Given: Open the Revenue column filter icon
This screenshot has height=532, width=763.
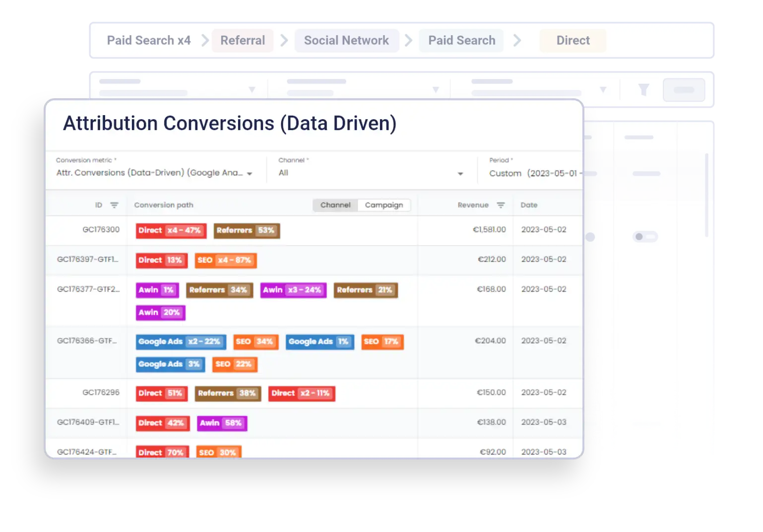Looking at the screenshot, I should 501,204.
